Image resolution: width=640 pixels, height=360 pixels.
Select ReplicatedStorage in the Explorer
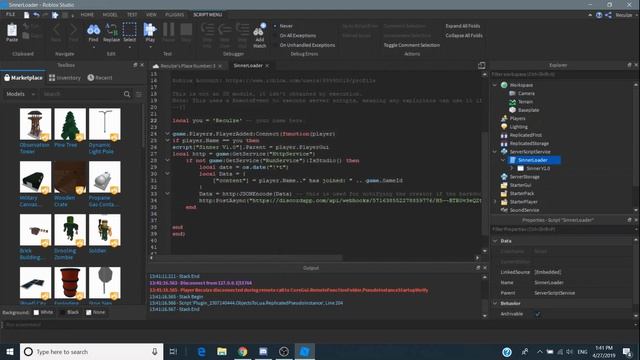pos(529,144)
